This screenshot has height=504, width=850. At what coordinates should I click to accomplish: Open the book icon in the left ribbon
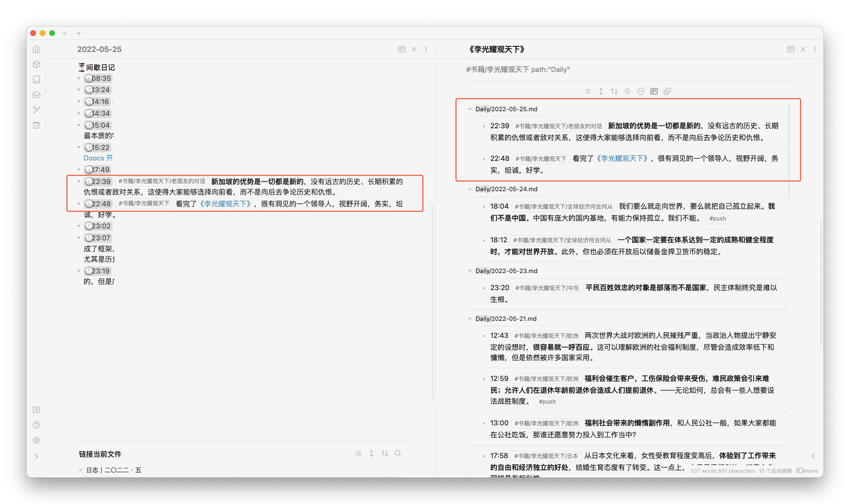coord(36,80)
